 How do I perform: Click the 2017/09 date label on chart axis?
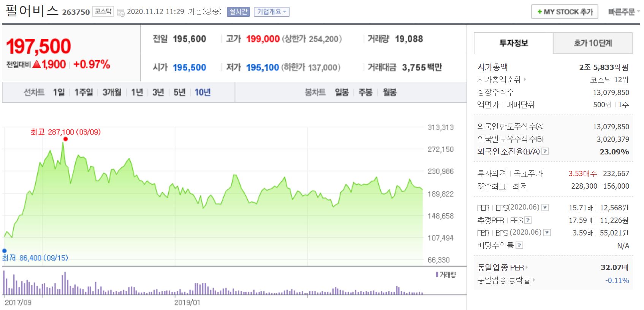[x=18, y=302]
